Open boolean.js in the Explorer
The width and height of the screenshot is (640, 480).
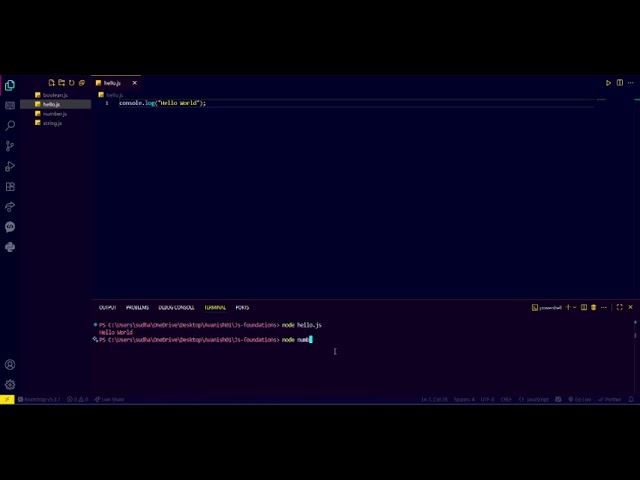coord(55,95)
